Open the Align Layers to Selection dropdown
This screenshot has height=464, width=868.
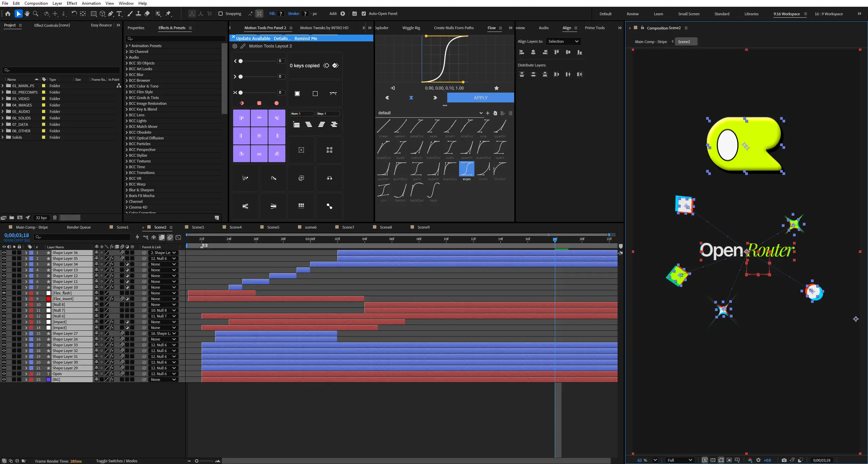[563, 41]
